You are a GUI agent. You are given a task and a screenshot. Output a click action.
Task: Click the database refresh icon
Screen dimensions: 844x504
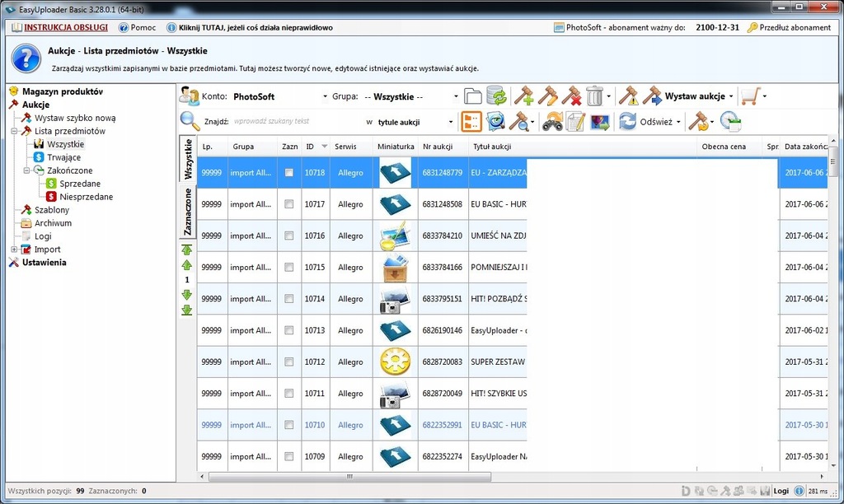click(496, 96)
